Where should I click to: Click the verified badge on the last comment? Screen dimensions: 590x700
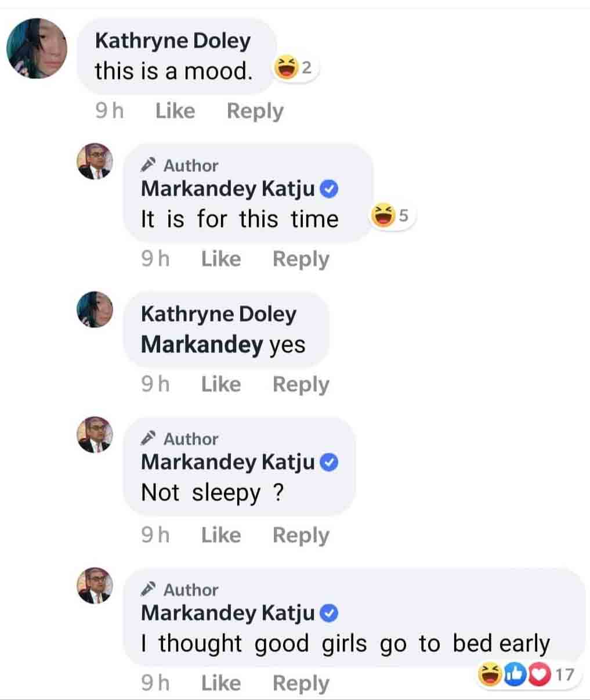pyautogui.click(x=329, y=614)
